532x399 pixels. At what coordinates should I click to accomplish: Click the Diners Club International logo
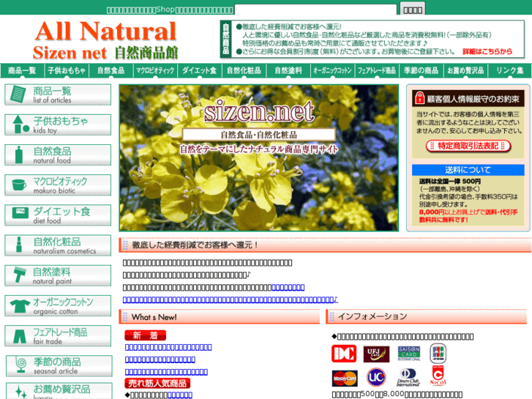[408, 378]
